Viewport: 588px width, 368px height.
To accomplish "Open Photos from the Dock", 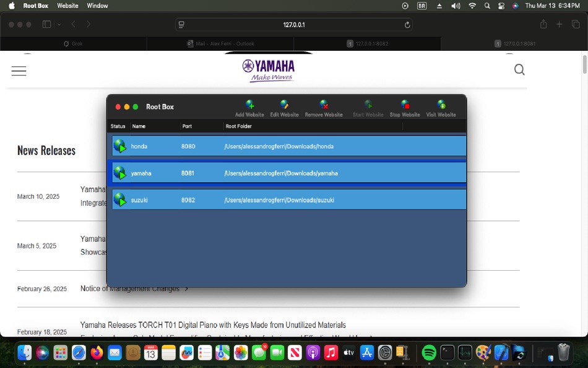I will [x=241, y=353].
